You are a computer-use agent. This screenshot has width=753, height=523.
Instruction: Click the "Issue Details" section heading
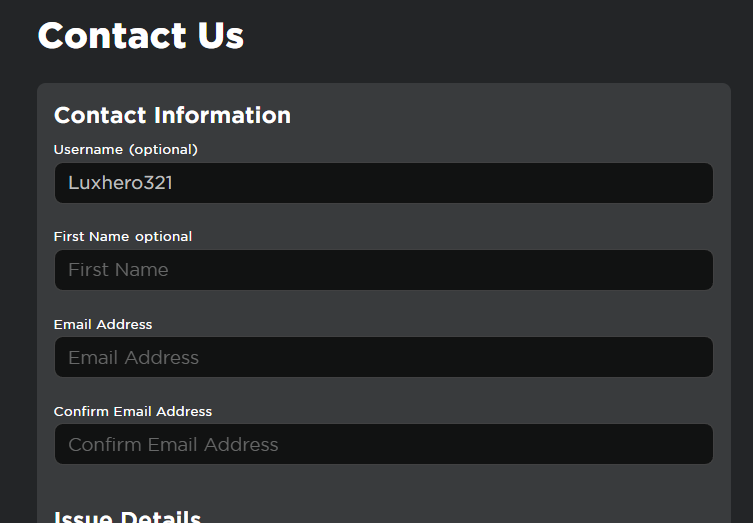[x=127, y=516]
